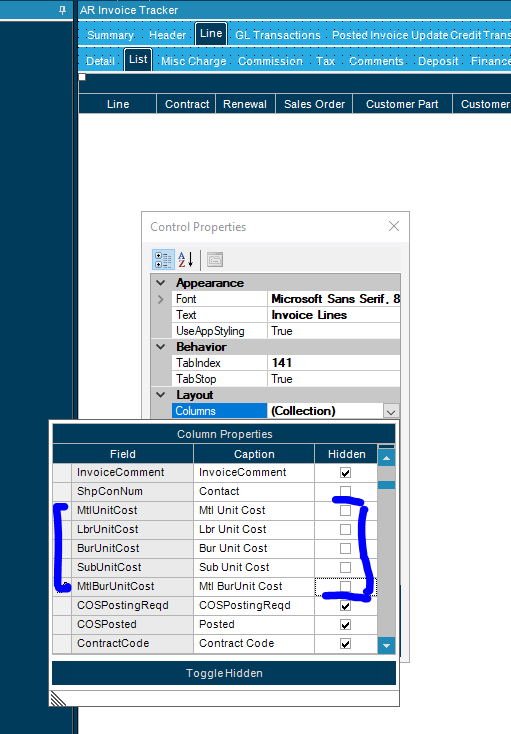
Task: Collapse the Behavior category
Action: point(161,347)
